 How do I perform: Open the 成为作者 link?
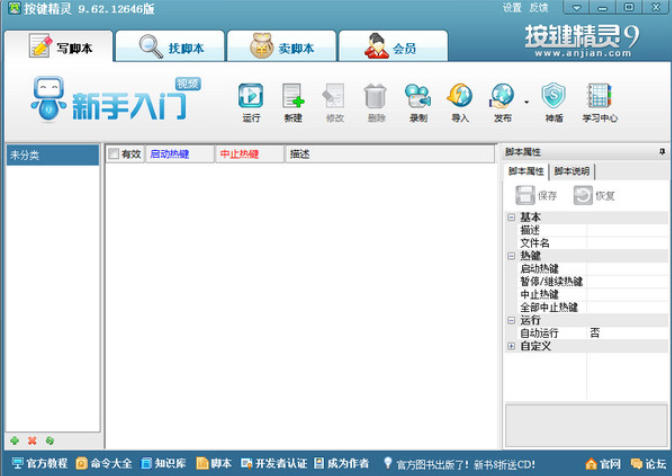tap(341, 463)
